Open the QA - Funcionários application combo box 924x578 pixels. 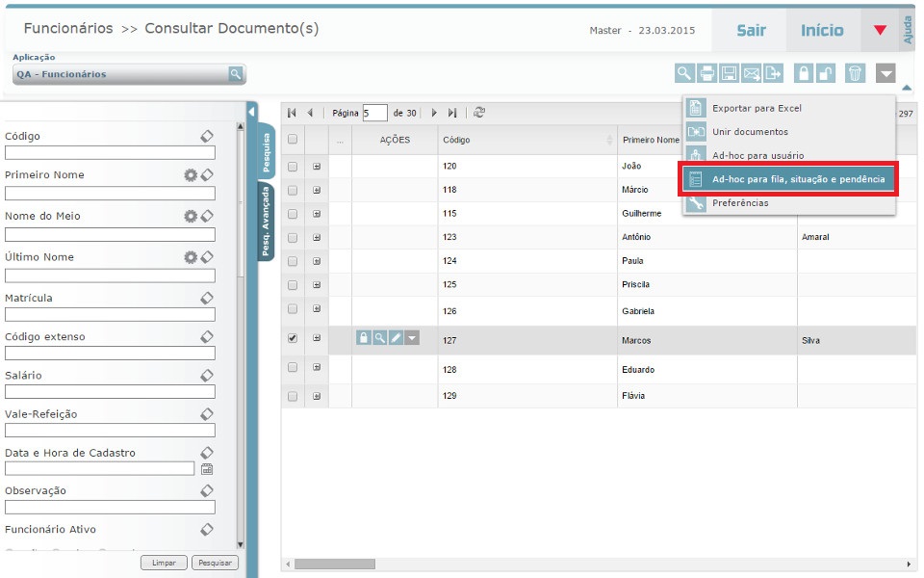tap(129, 74)
